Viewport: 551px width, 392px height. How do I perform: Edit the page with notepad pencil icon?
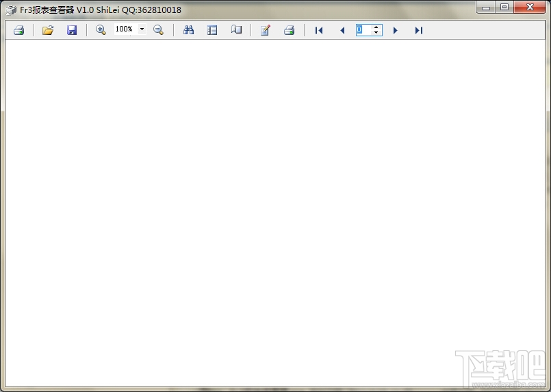point(266,30)
